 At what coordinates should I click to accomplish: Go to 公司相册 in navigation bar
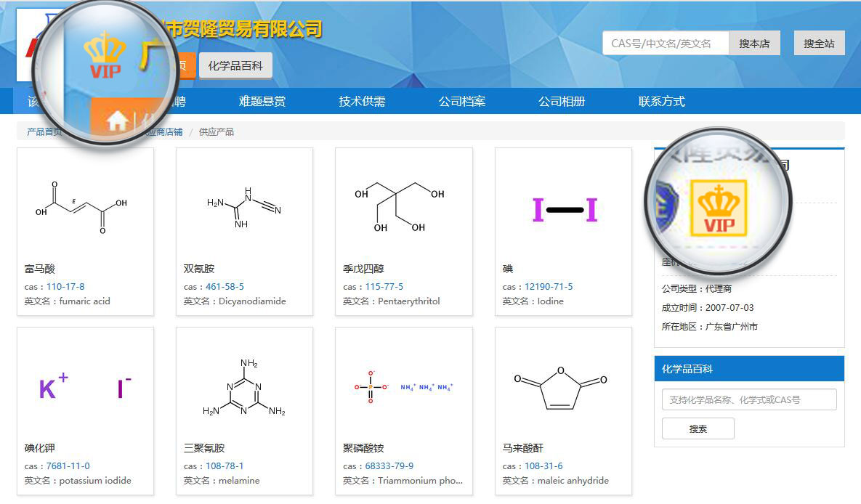tap(562, 102)
